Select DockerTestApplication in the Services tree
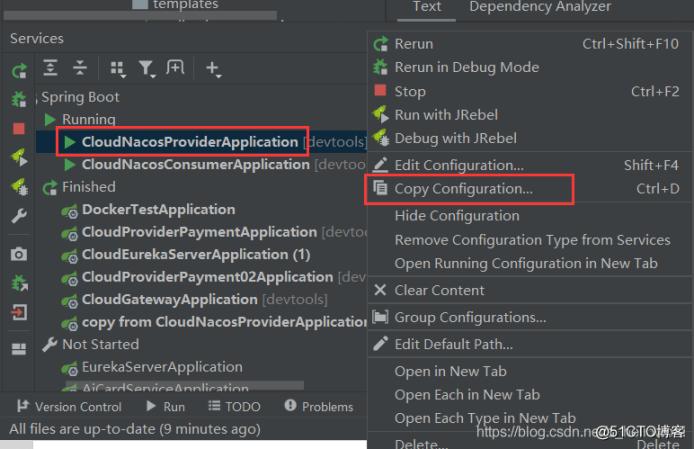Image resolution: width=694 pixels, height=449 pixels. point(158,210)
